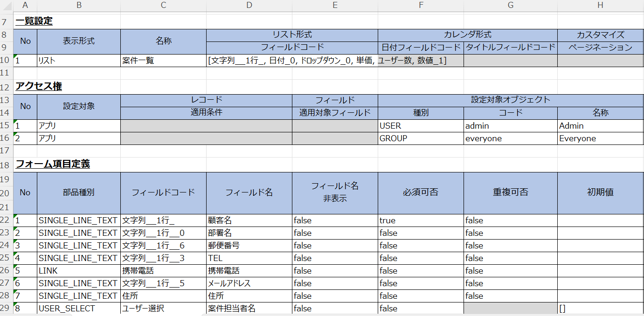Image resolution: width=644 pixels, height=316 pixels.
Task: Click the 一覧設定 section heading
Action: point(34,21)
